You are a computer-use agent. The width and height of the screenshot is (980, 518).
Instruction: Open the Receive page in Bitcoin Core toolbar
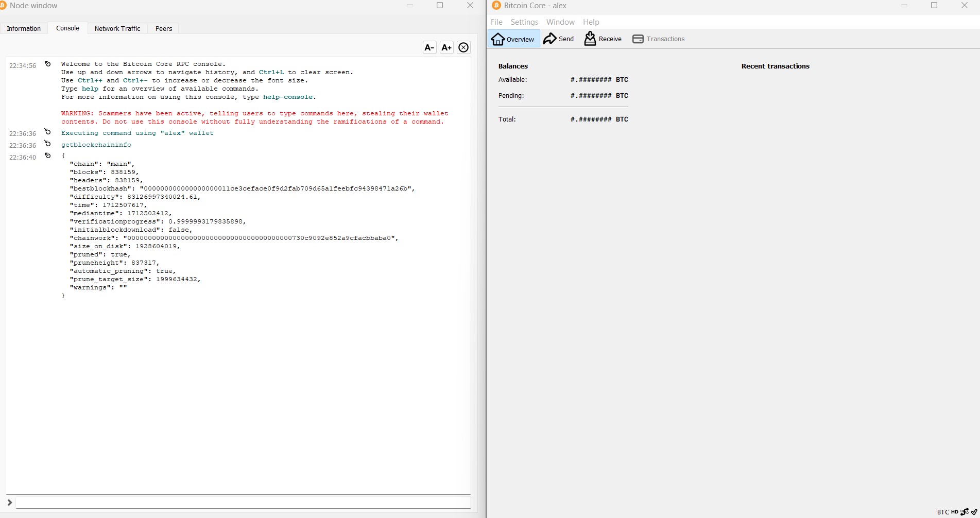(x=603, y=39)
